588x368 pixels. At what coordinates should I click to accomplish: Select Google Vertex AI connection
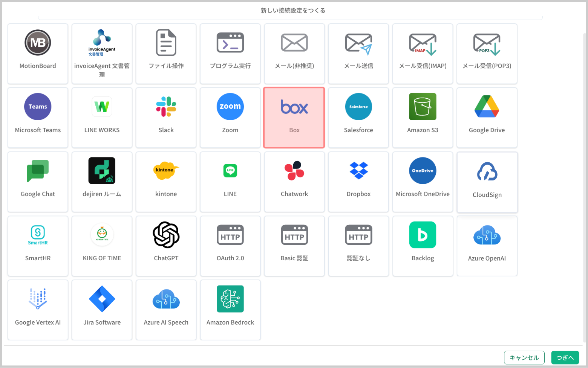(x=38, y=310)
